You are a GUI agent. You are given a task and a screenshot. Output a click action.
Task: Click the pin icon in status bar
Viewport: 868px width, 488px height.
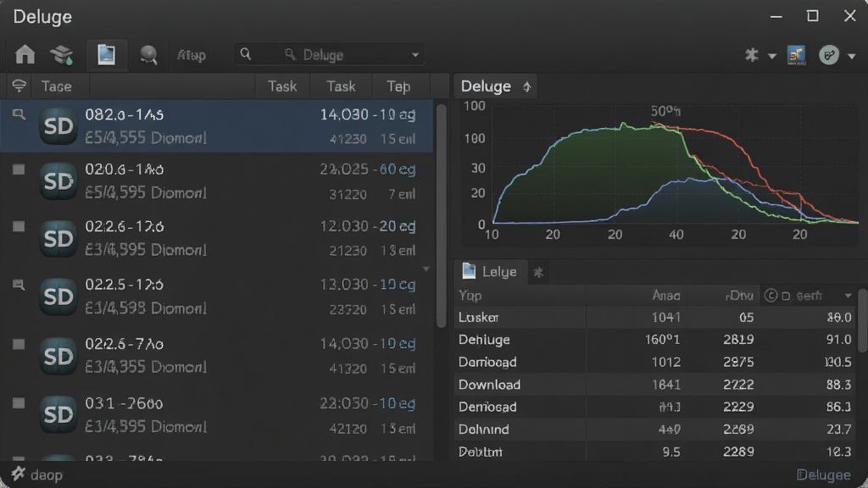pos(19,473)
